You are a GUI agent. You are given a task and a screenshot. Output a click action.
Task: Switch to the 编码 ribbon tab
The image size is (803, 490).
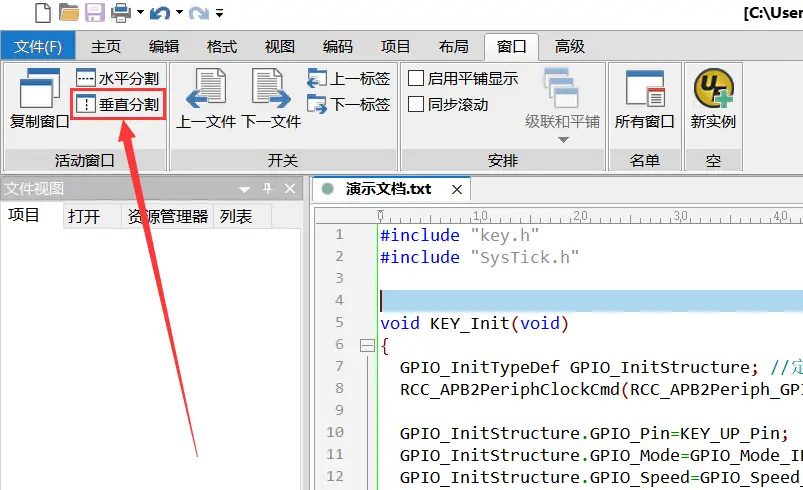[337, 47]
